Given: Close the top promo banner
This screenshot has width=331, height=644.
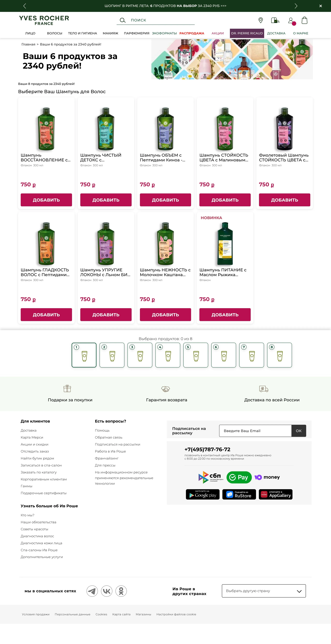Looking at the screenshot, I should coord(321,6).
